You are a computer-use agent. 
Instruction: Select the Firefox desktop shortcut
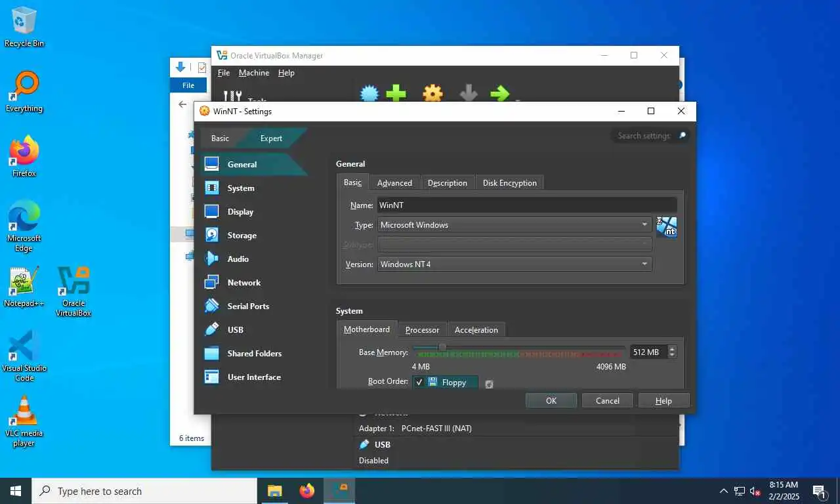24,157
